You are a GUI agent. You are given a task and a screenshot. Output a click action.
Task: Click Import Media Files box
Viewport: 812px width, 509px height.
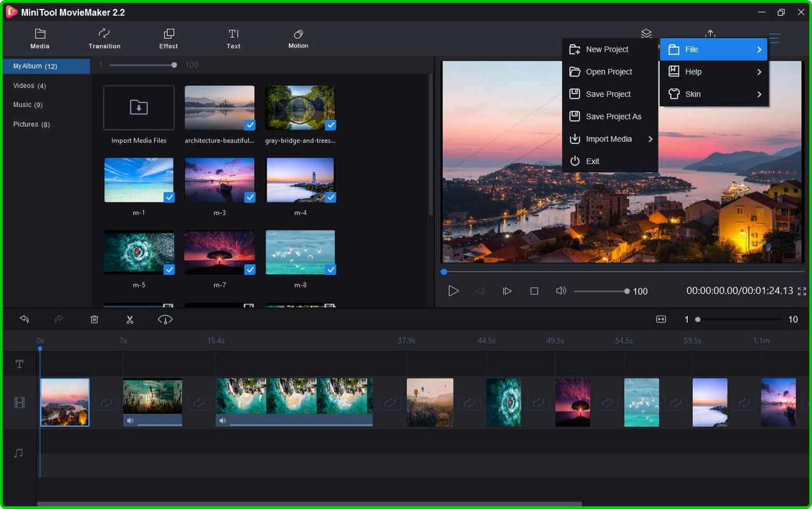tap(139, 108)
